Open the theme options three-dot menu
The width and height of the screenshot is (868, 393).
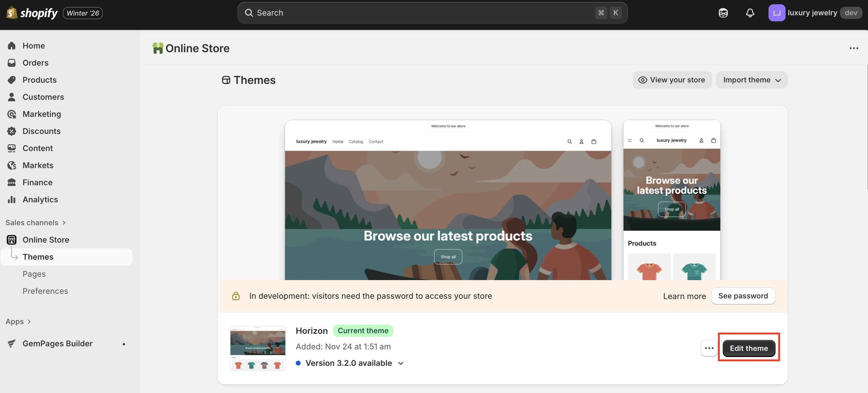point(709,348)
